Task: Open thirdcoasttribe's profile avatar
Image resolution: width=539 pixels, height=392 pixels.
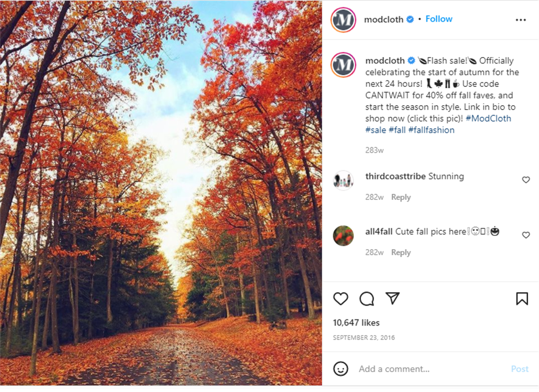Action: tap(343, 180)
